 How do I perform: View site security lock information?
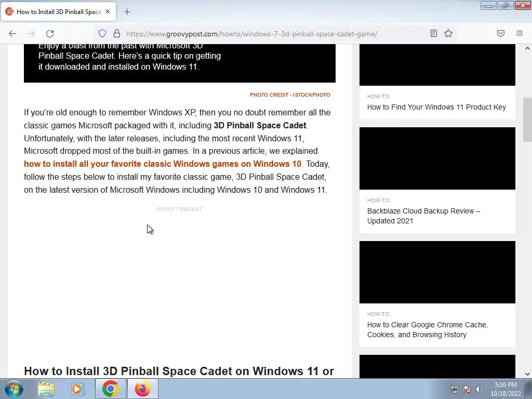point(117,33)
